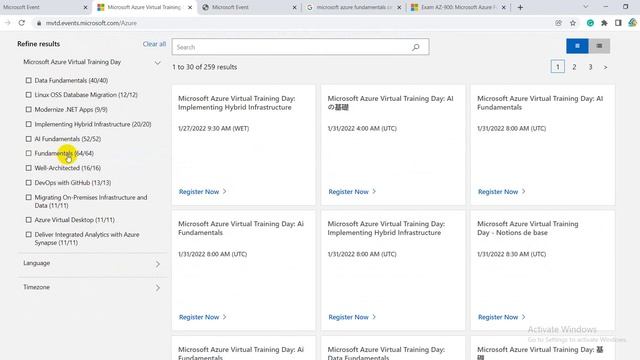Register Now for Hybrid Infrastructure 1/27/2022 event
640x360 pixels.
pyautogui.click(x=202, y=191)
